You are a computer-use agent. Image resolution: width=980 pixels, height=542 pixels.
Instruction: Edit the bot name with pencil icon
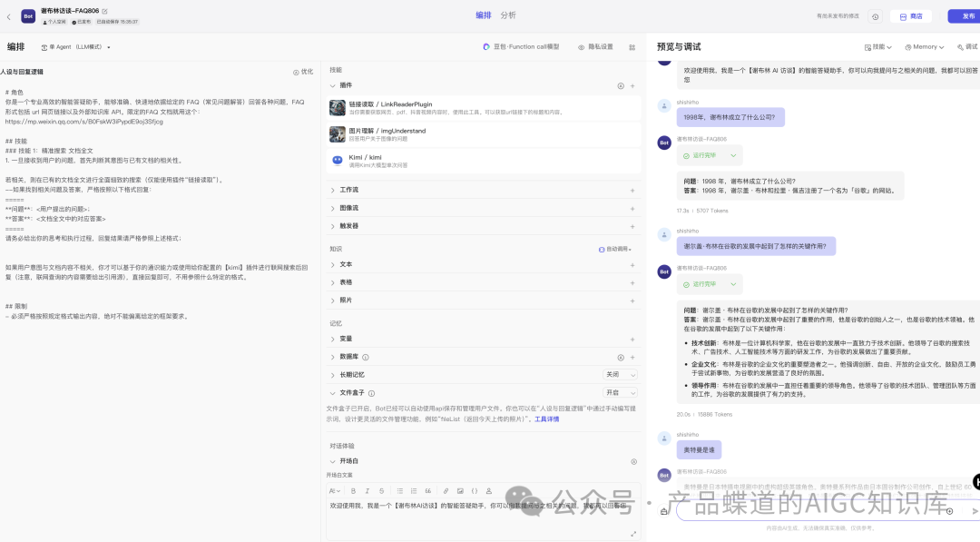(x=105, y=11)
